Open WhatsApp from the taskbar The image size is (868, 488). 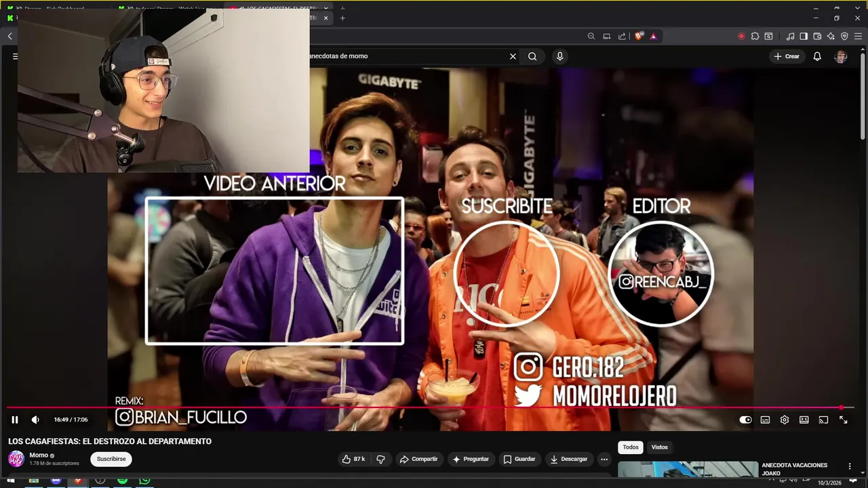pyautogui.click(x=144, y=481)
